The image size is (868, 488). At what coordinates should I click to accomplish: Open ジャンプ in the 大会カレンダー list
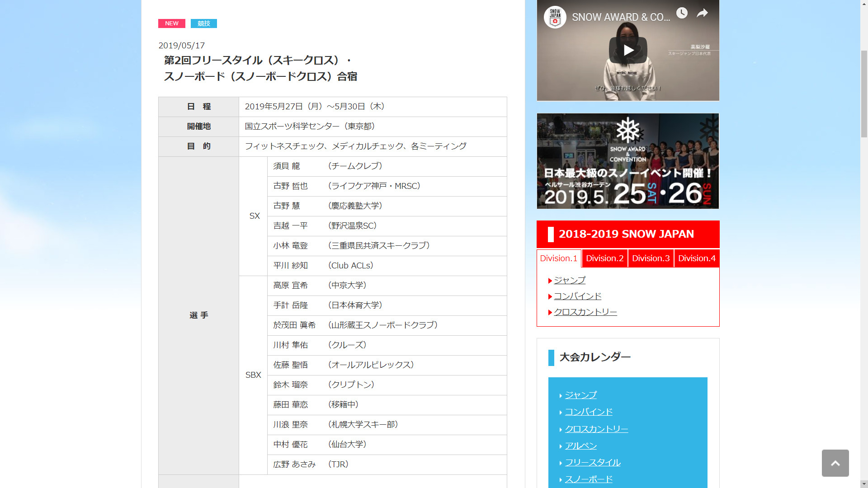[580, 395]
